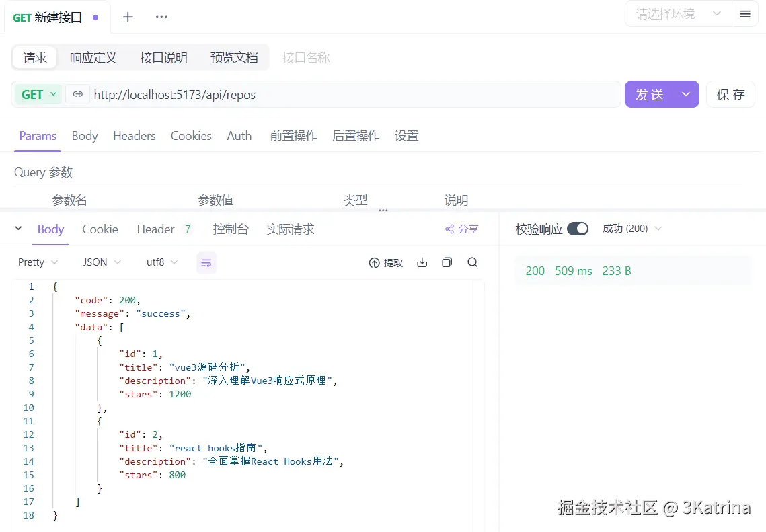Image resolution: width=766 pixels, height=532 pixels.
Task: Click the stars value 1200
Action: pos(180,394)
